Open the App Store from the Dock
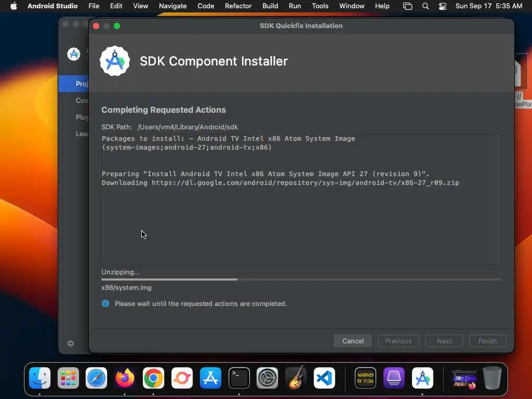Viewport: 532px width, 399px height. (x=210, y=378)
